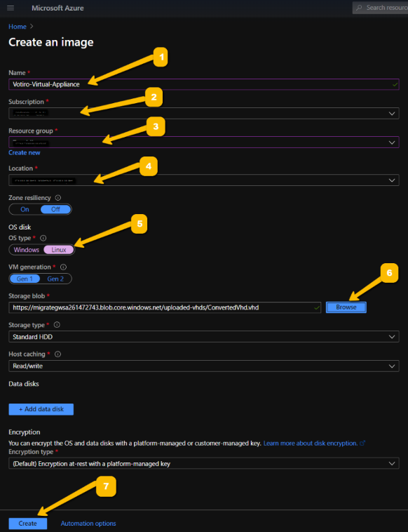Click the Data disks heading text
Viewport: 408px width, 532px height.
(24, 384)
